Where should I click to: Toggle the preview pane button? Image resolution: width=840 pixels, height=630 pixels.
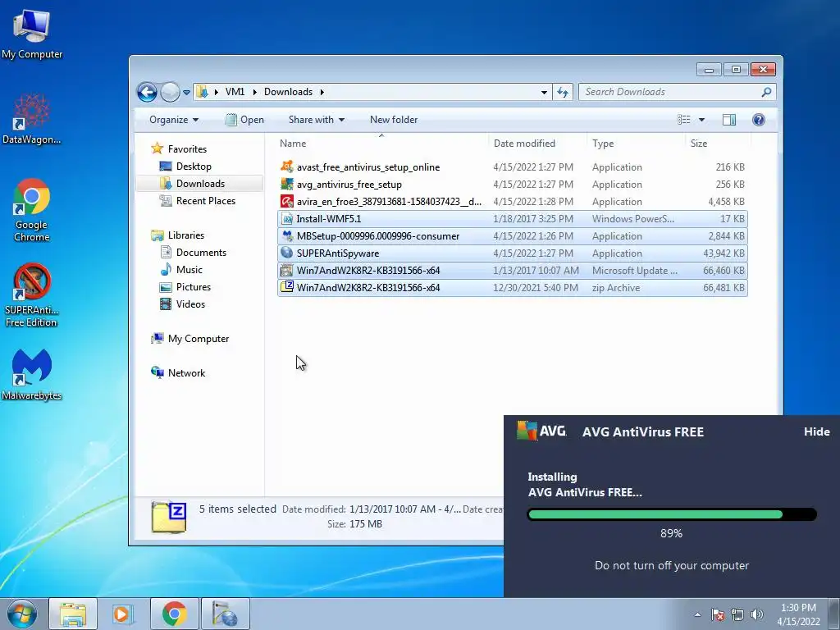[728, 120]
